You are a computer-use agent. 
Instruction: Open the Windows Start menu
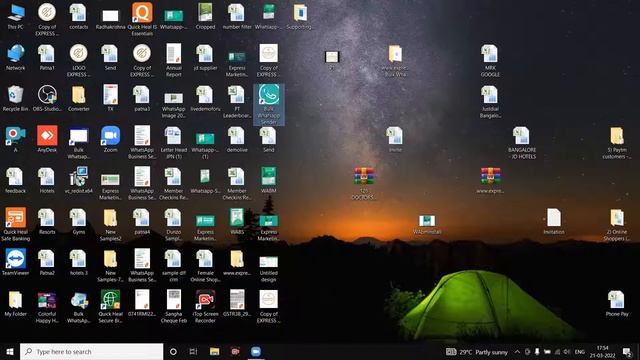[x=10, y=351]
